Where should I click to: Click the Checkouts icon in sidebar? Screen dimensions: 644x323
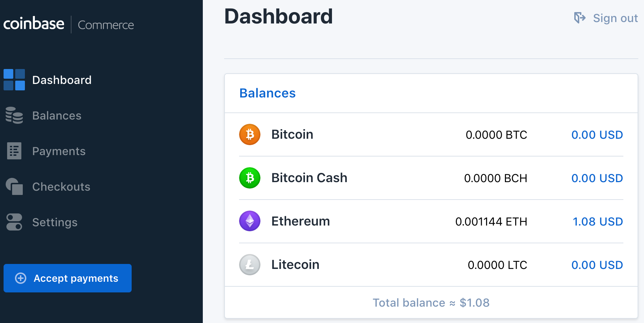click(x=14, y=186)
